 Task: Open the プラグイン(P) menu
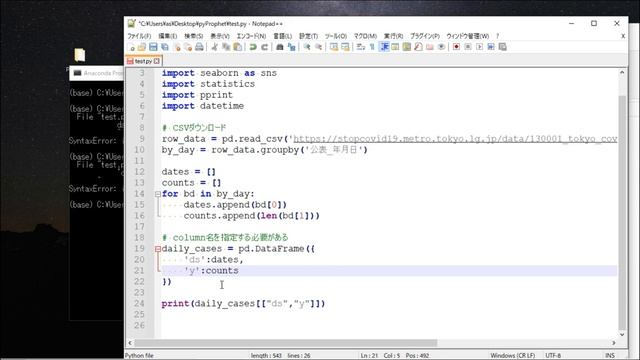(425, 36)
